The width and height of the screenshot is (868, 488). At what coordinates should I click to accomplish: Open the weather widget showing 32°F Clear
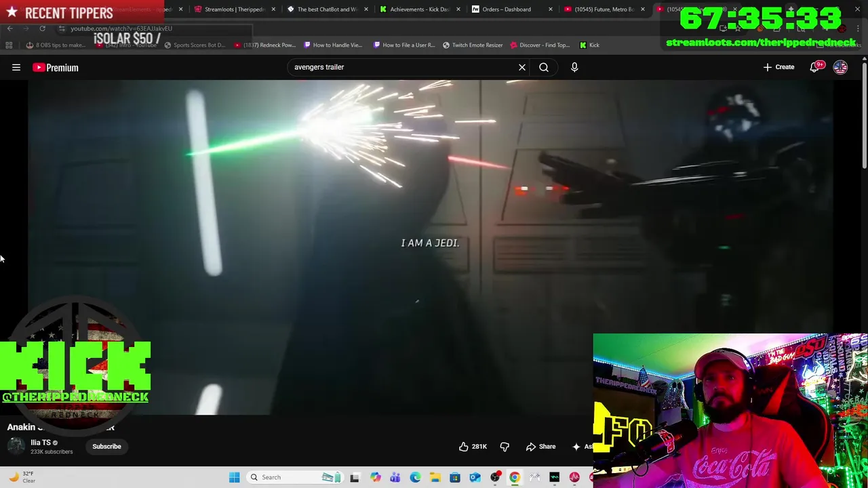point(22,477)
